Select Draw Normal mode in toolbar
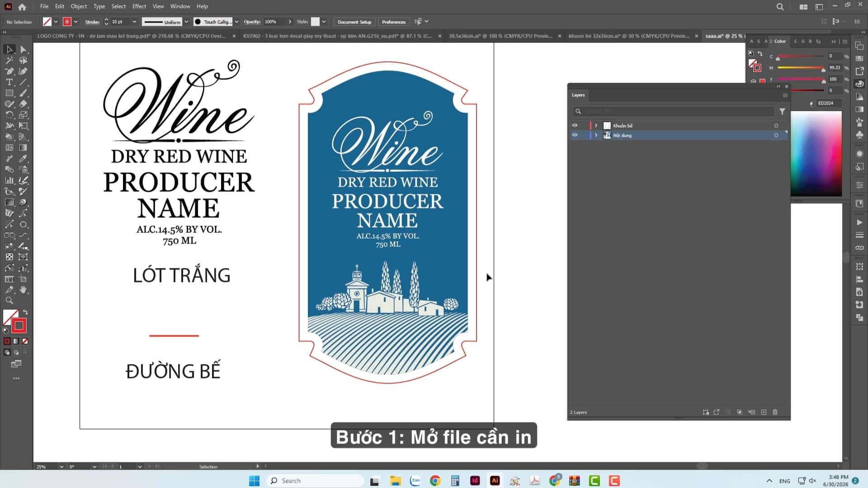Screen dimensions: 868x488 pyautogui.click(x=7, y=352)
